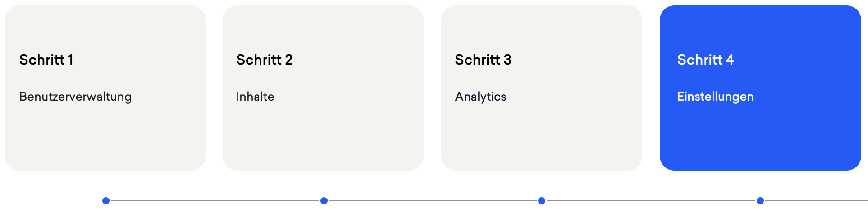Click the timeline line after the Schritt 4 dot
Screen dimensions: 868x213
(816, 201)
